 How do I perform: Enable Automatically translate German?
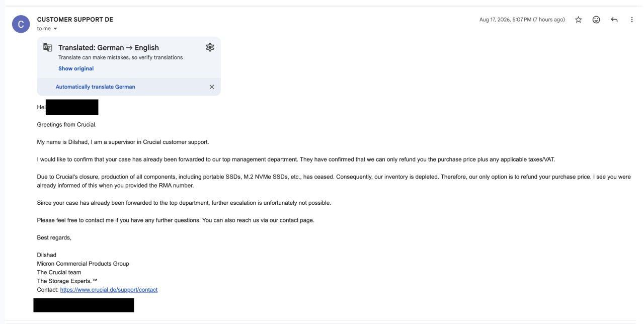pos(96,87)
